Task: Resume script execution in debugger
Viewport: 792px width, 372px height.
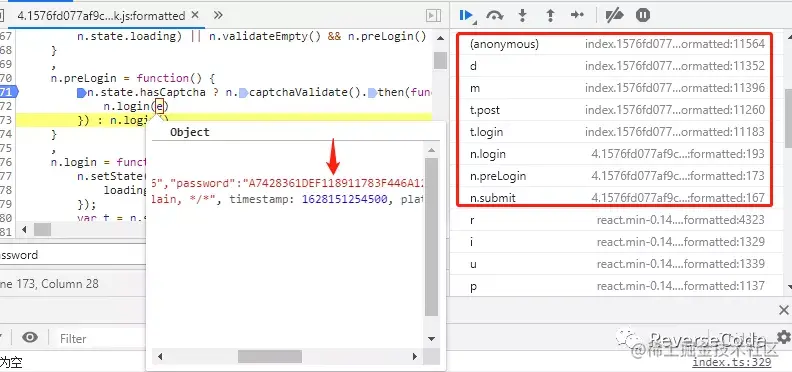Action: coord(466,15)
